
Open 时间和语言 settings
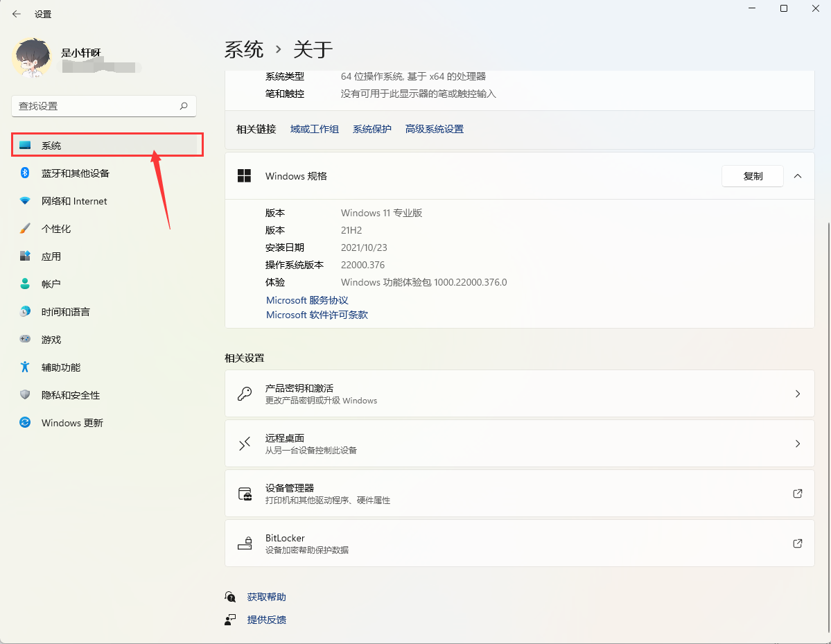tap(66, 311)
